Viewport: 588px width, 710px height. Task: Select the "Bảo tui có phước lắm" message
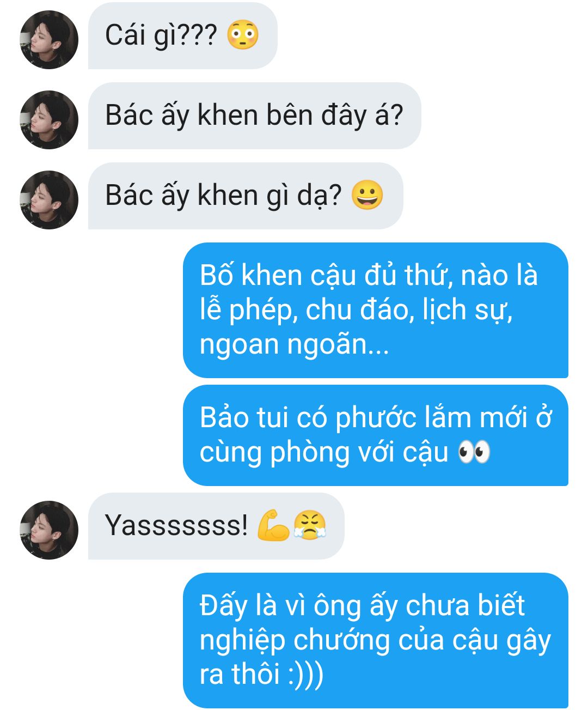click(376, 435)
